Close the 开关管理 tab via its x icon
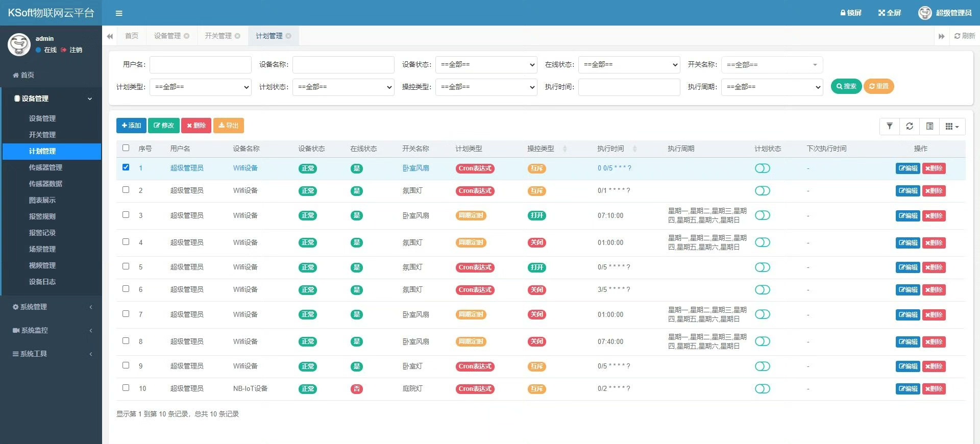 point(238,36)
